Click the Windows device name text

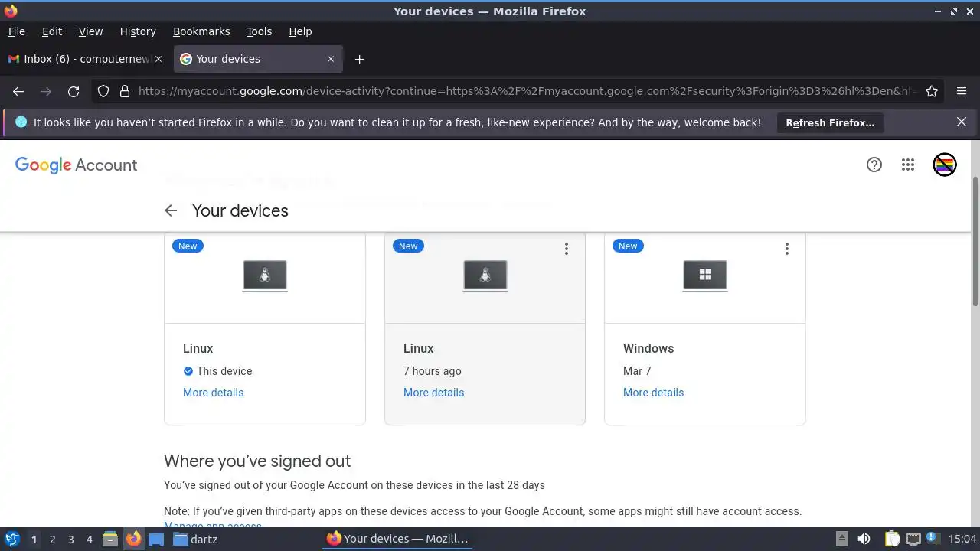pyautogui.click(x=648, y=348)
